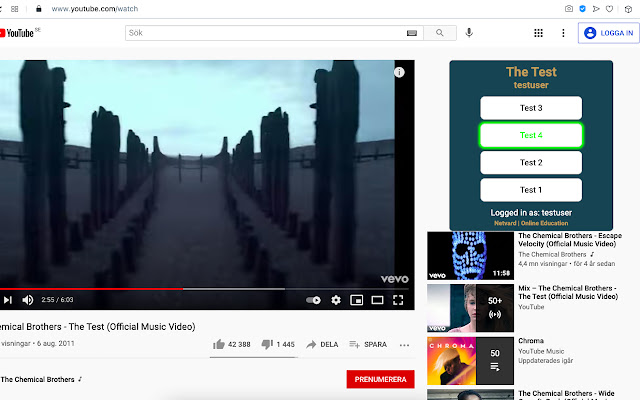The height and width of the screenshot is (400, 640).
Task: Open The Chemical Brothers channel name below the video
Action: [x=38, y=379]
